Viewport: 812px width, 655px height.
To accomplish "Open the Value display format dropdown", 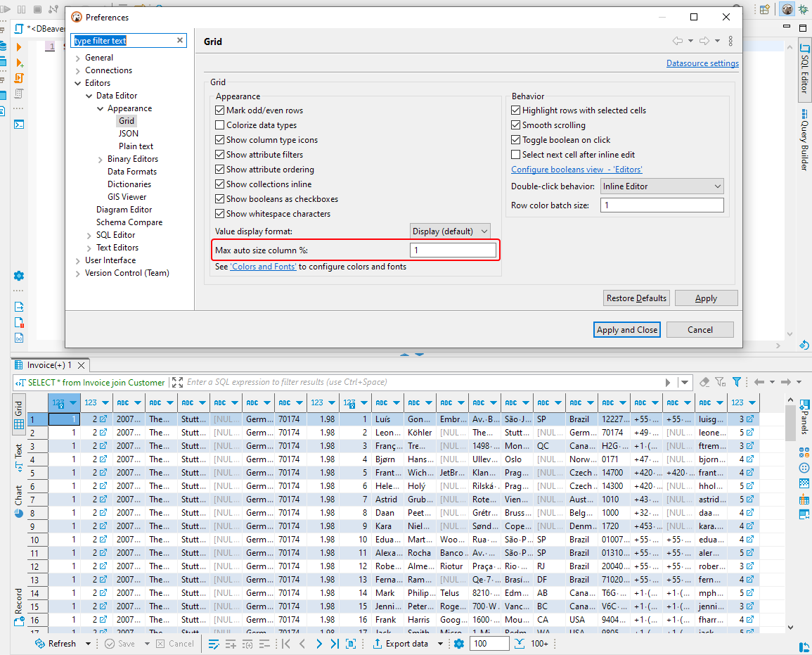I will click(450, 230).
